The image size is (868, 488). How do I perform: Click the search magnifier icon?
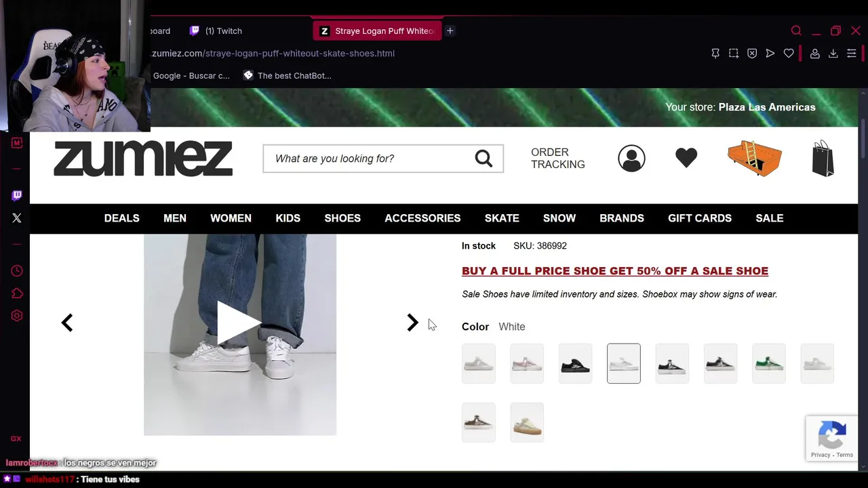pyautogui.click(x=484, y=159)
